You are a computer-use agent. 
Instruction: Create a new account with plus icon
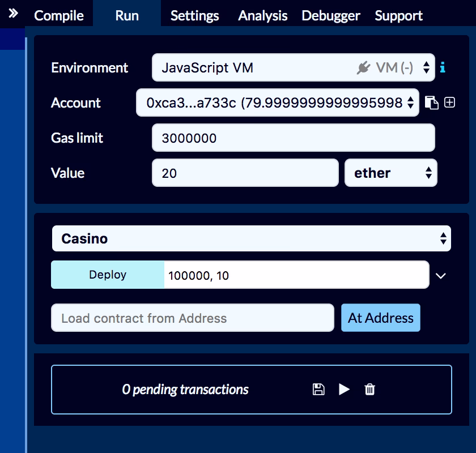[x=450, y=102]
